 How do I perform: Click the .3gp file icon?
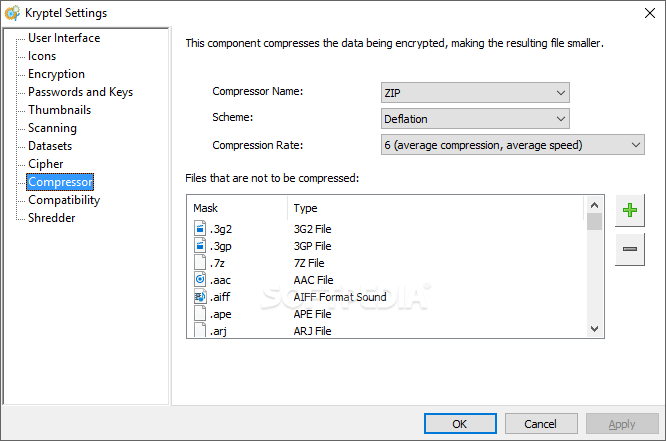tap(200, 246)
